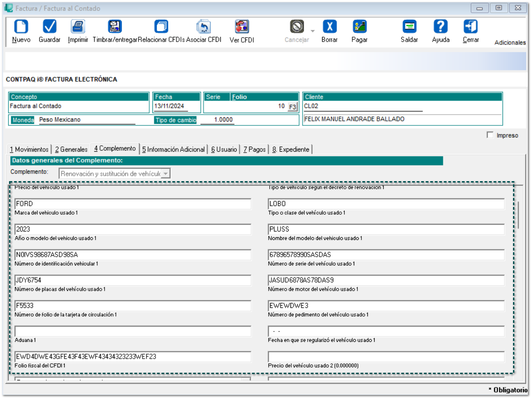Screen dimensions: 532x399
Task: Expand the Complemento dropdown list
Action: point(166,173)
